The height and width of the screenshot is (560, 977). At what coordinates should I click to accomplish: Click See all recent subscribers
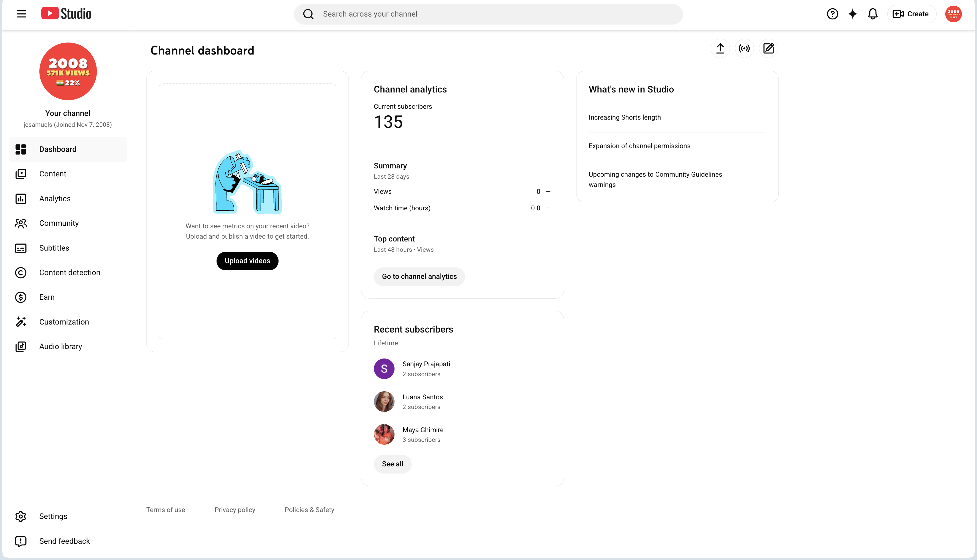click(x=392, y=464)
